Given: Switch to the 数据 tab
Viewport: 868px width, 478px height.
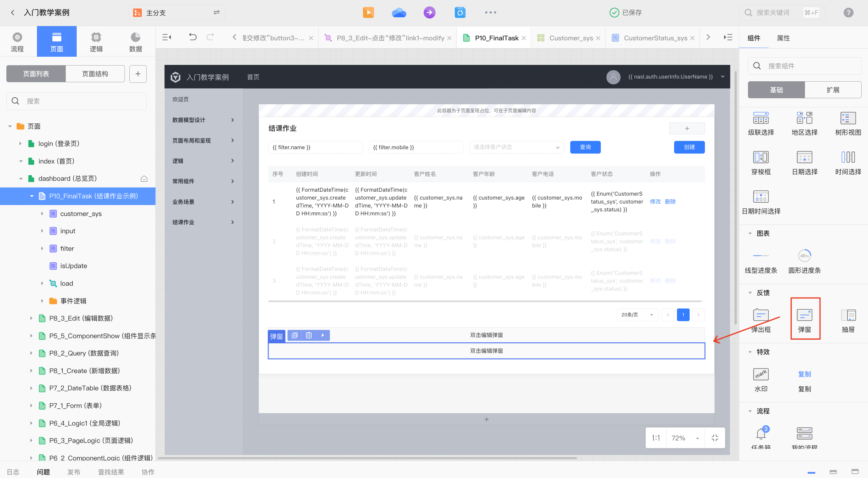Looking at the screenshot, I should [135, 42].
